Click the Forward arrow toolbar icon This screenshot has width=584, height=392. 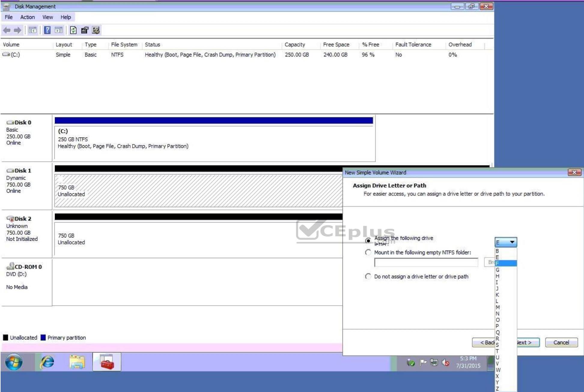[x=18, y=30]
